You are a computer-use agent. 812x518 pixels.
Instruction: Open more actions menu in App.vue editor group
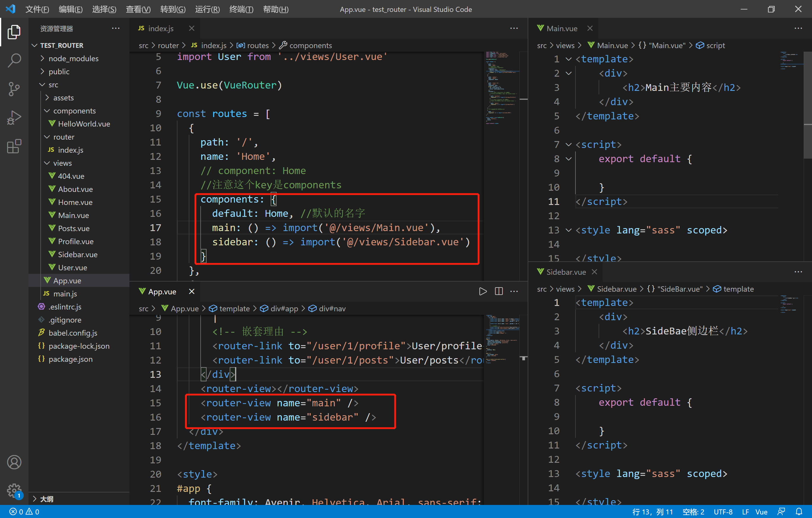pos(514,291)
